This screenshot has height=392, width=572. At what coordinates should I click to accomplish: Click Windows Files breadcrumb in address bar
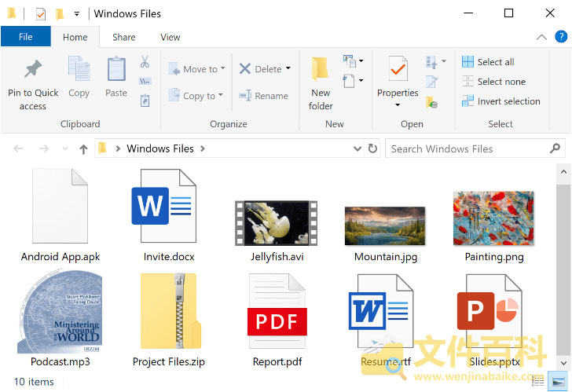click(x=160, y=148)
